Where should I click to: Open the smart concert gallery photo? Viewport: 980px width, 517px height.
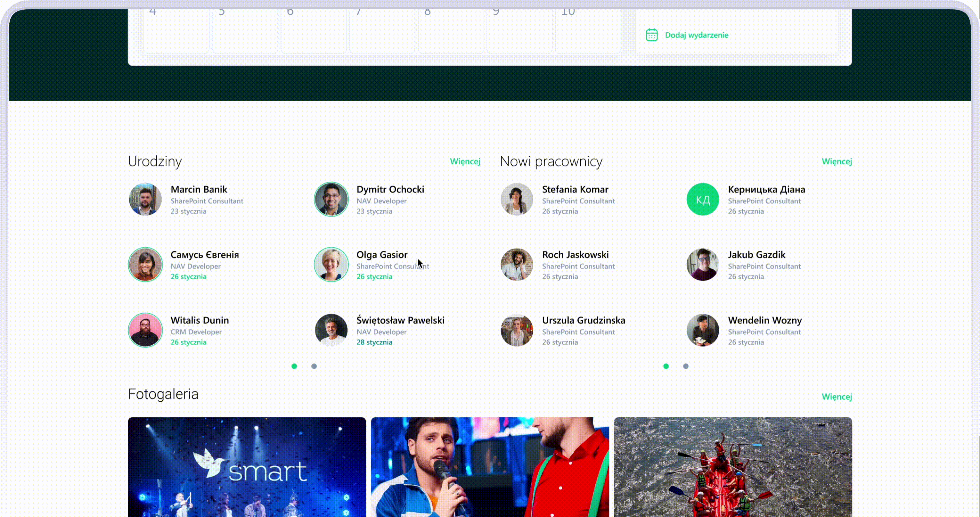point(247,467)
